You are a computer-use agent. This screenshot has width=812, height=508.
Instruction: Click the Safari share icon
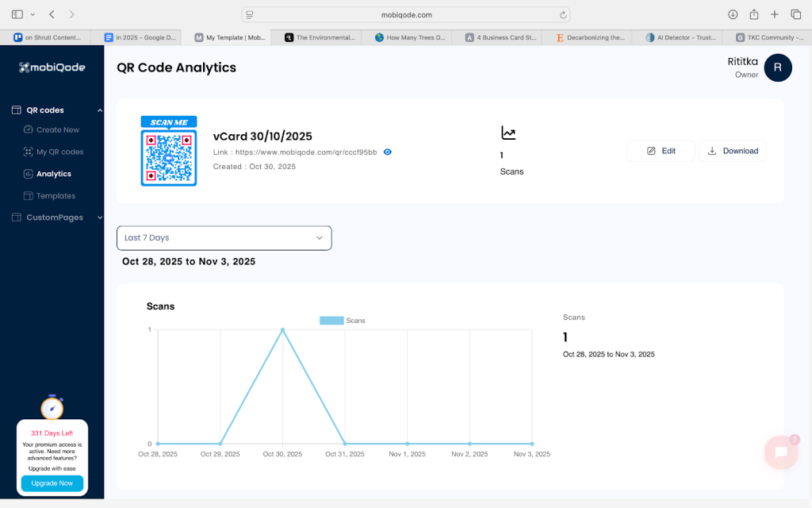pos(753,14)
